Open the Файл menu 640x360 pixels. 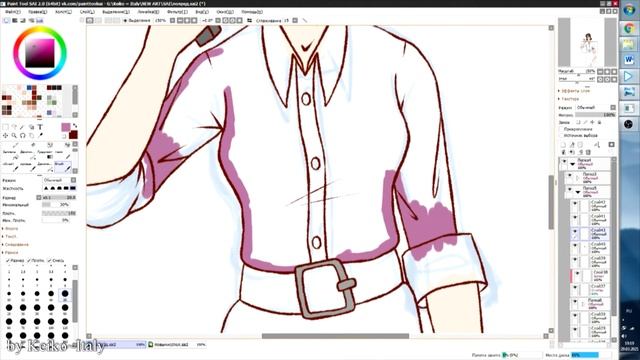click(12, 12)
